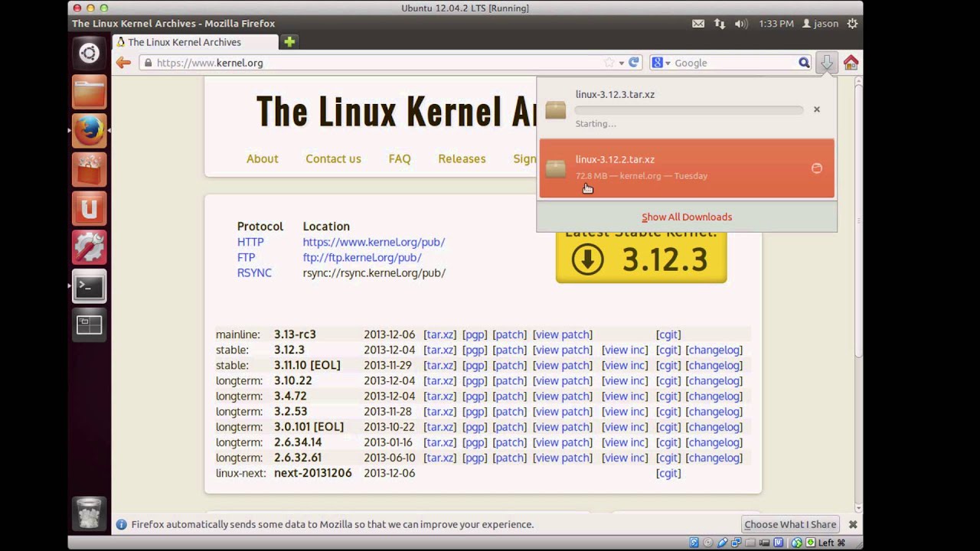Open cgit for linux-next next-20131206
Screen dimensions: 980x551
pos(668,473)
